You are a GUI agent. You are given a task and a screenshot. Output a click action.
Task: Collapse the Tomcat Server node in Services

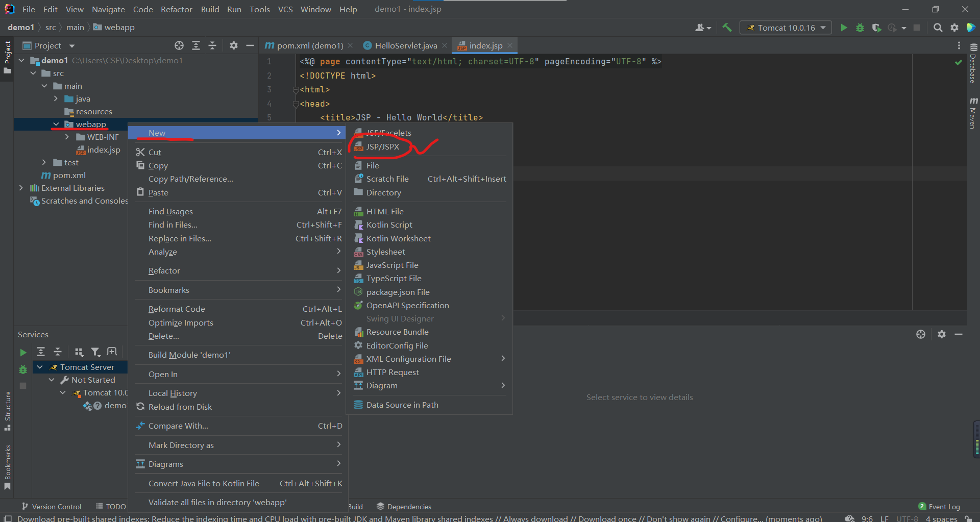click(40, 367)
